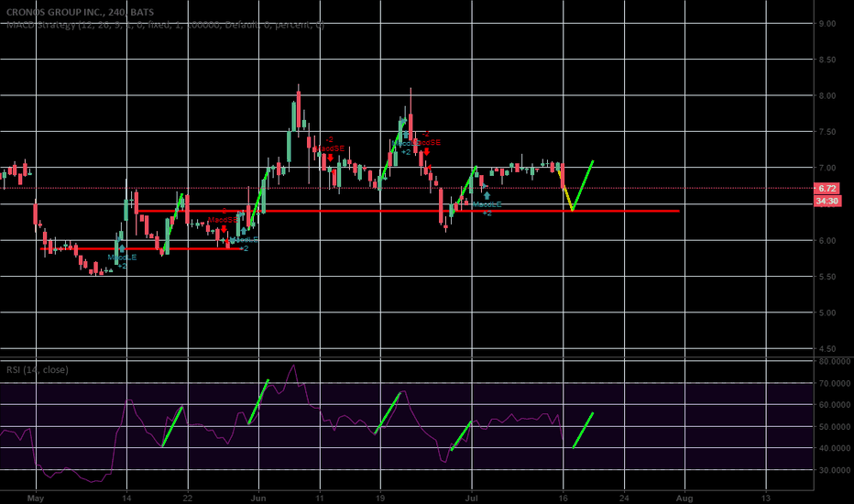854x504 pixels.
Task: Click the RSI 40.0000 scale value
Action: 834,448
